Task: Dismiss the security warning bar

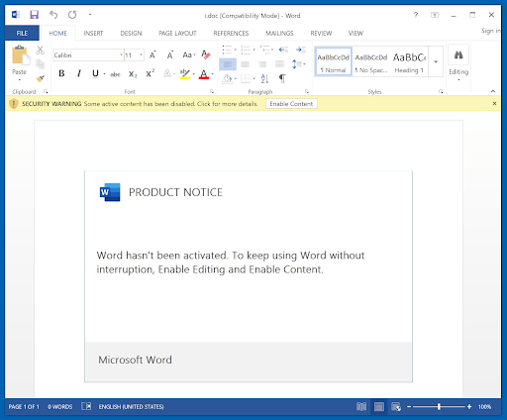Action: [494, 103]
